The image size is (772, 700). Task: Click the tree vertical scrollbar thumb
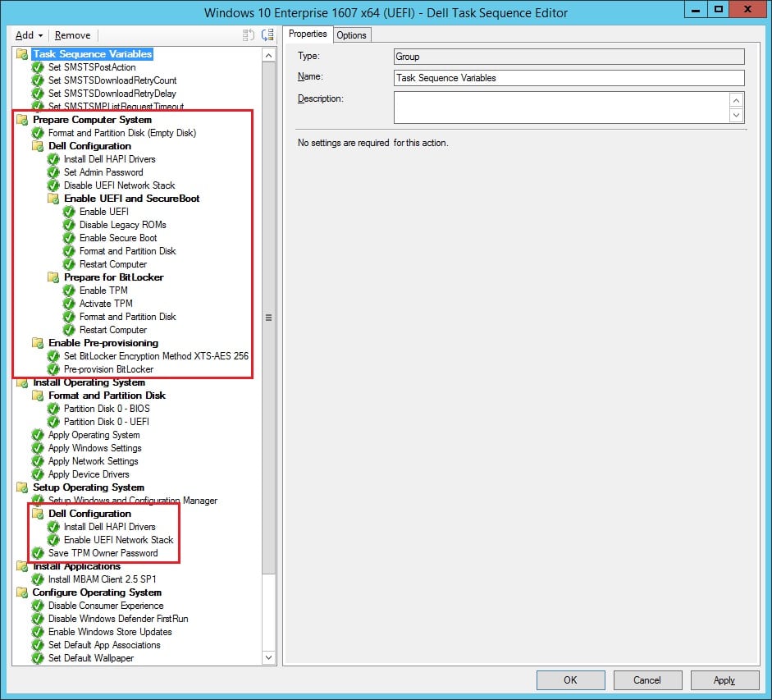coord(268,318)
